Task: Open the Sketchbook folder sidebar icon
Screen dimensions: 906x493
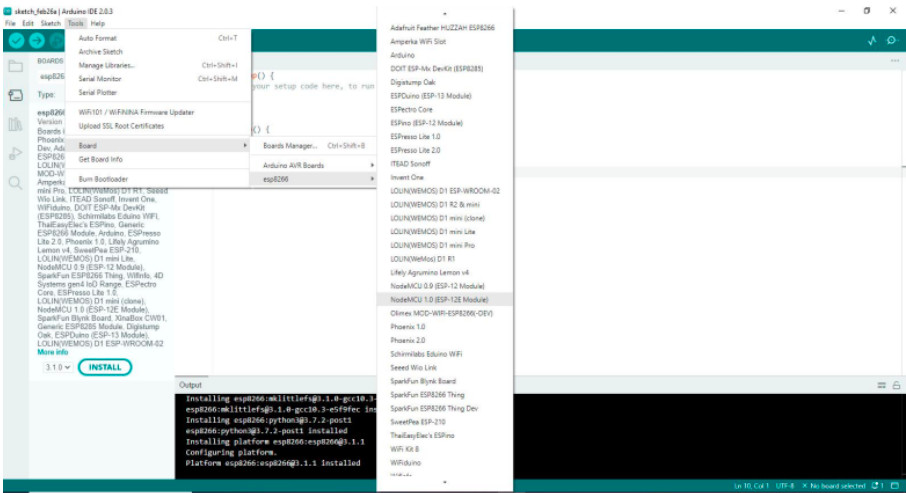Action: tap(16, 66)
